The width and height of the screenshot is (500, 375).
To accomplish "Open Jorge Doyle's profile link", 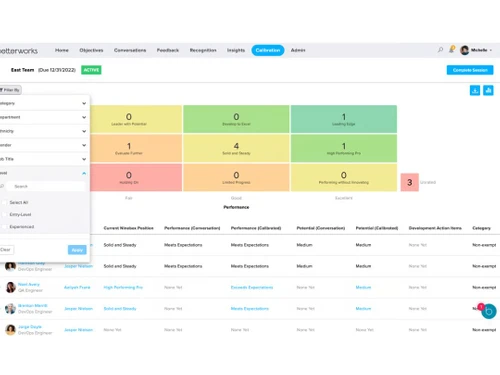I will click(x=30, y=327).
